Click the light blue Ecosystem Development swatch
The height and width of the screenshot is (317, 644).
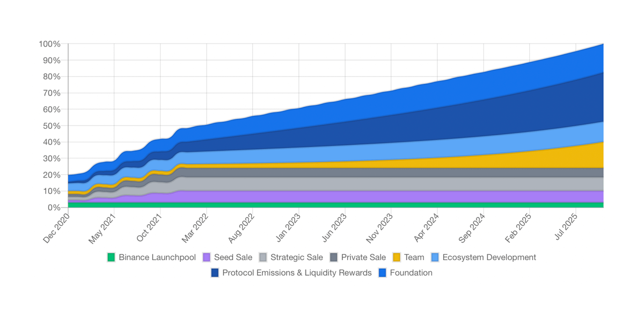[x=435, y=257]
